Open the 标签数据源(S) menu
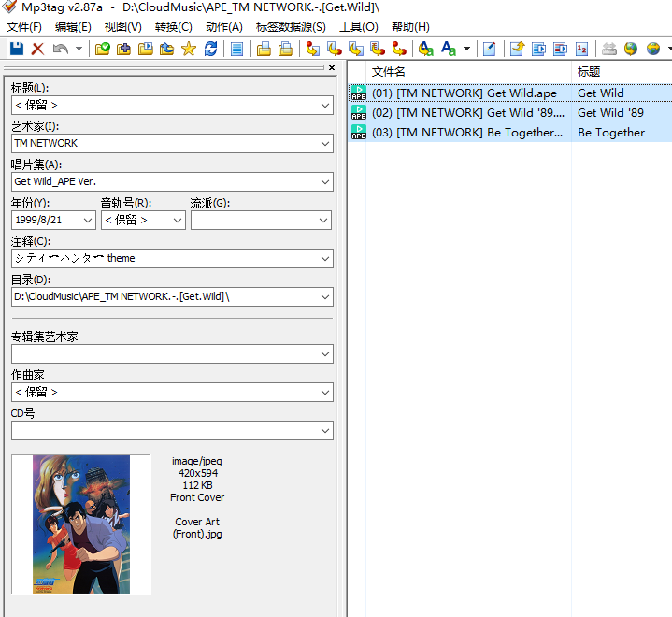 pyautogui.click(x=291, y=26)
